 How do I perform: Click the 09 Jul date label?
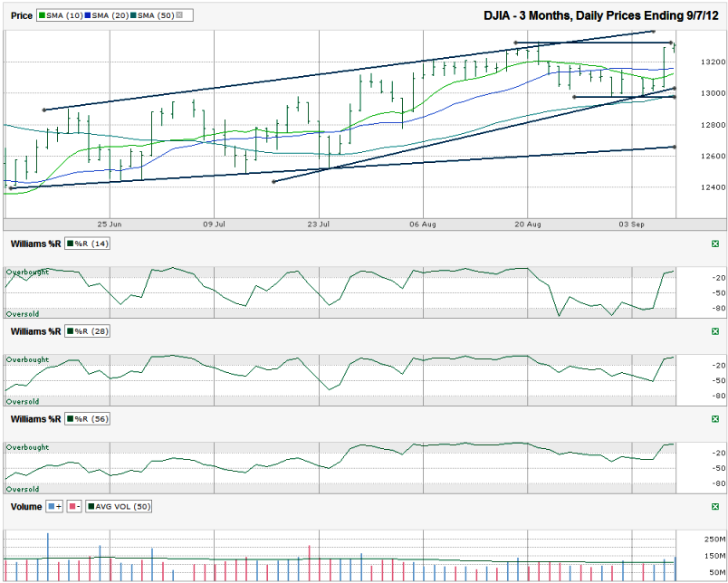click(x=214, y=225)
